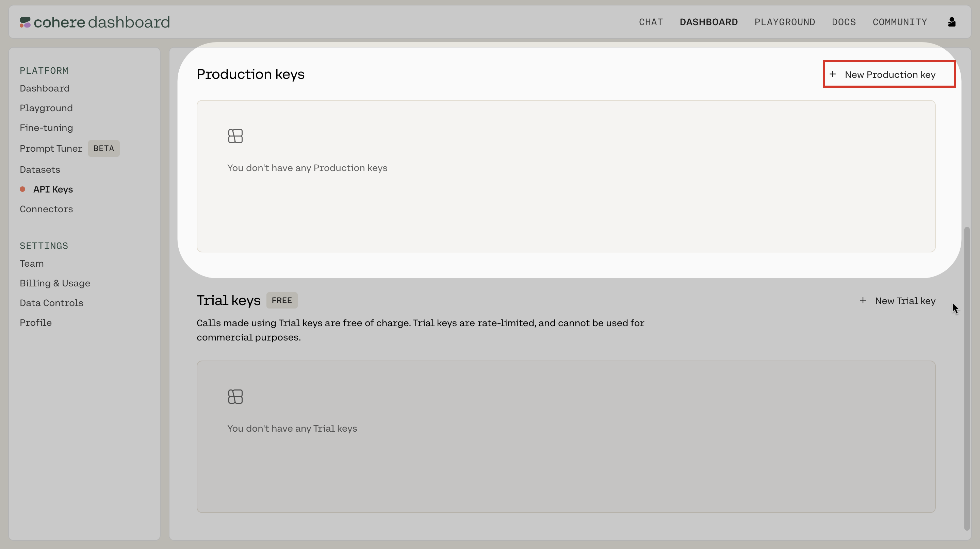Image resolution: width=980 pixels, height=549 pixels.
Task: Click 'You don't have any Production keys' text
Action: click(307, 168)
